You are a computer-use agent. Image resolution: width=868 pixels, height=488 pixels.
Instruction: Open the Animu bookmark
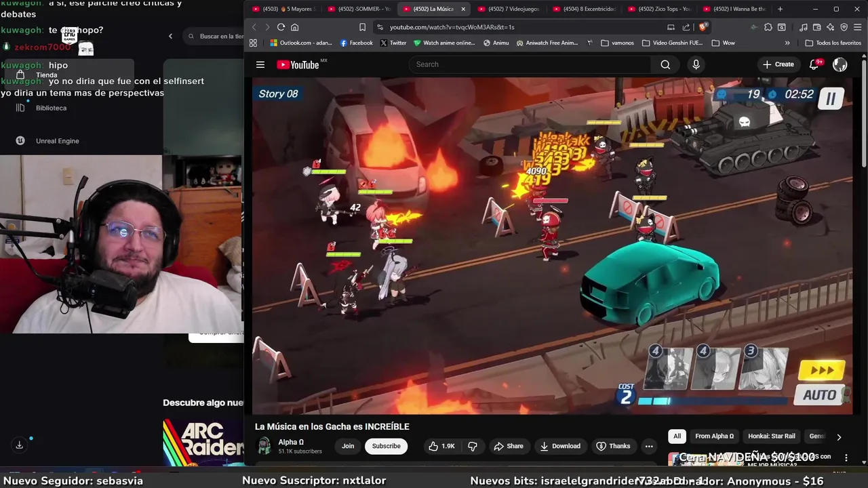(x=496, y=43)
